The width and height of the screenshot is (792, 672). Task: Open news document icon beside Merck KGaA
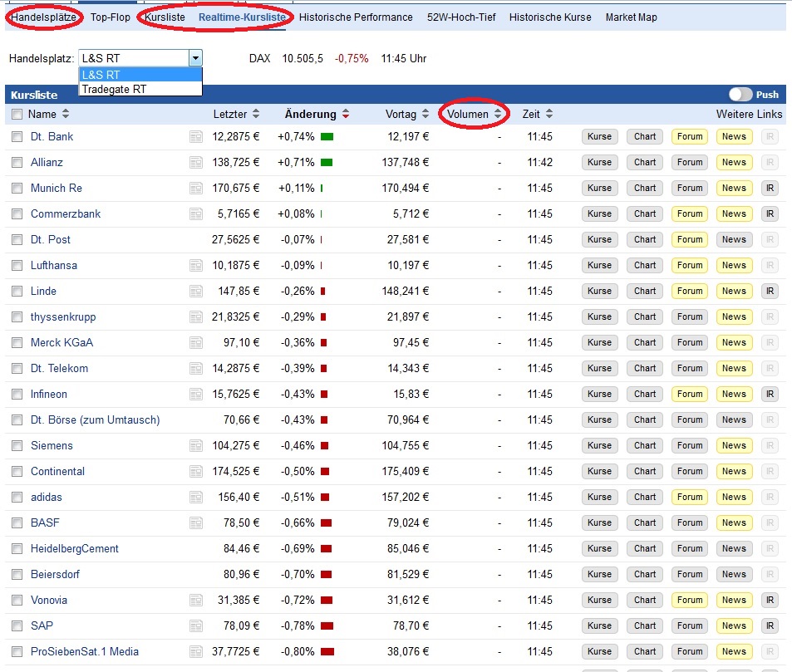tap(196, 343)
